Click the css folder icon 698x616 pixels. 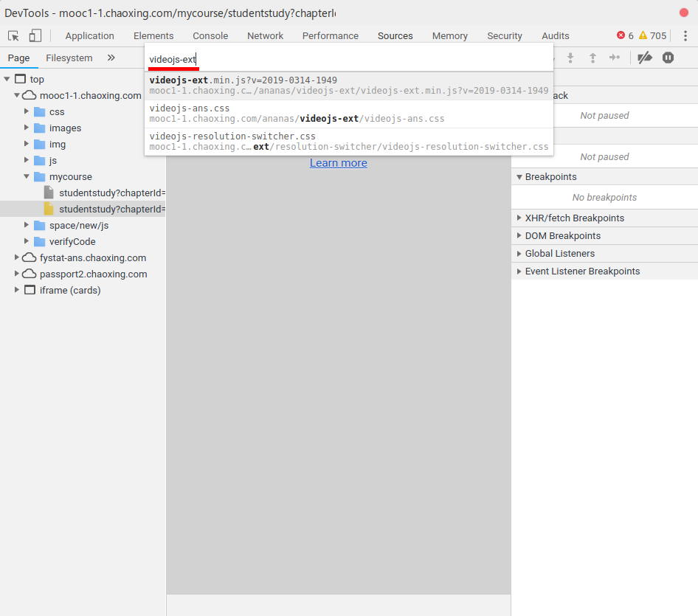(40, 111)
